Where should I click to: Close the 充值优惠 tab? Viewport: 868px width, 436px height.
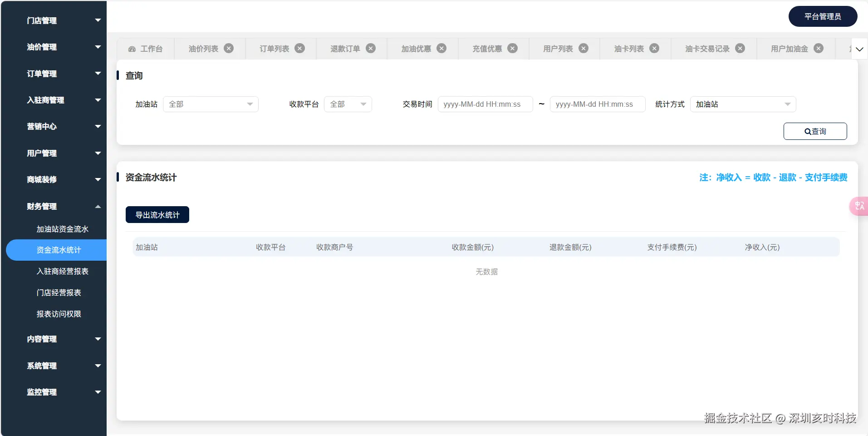(x=513, y=48)
